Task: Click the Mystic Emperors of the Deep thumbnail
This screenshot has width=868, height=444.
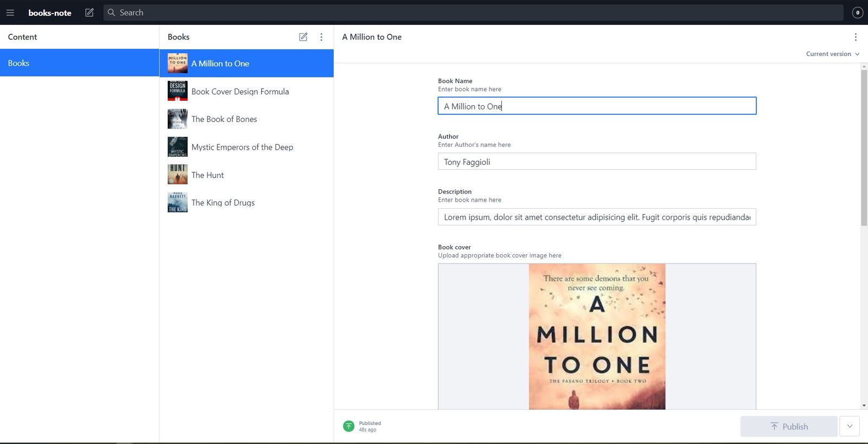Action: point(177,147)
